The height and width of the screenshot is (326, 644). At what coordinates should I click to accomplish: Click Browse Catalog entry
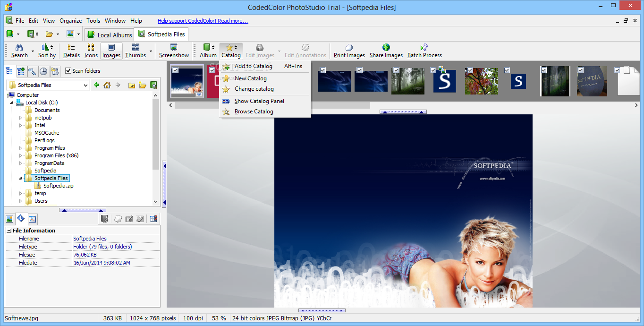[x=265, y=112]
